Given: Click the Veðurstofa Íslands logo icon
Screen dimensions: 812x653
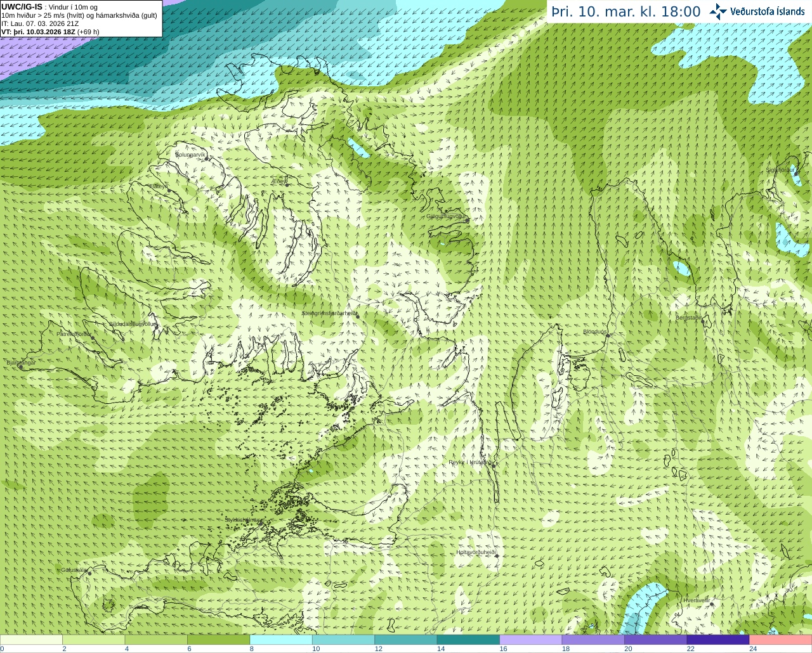Looking at the screenshot, I should click(717, 11).
